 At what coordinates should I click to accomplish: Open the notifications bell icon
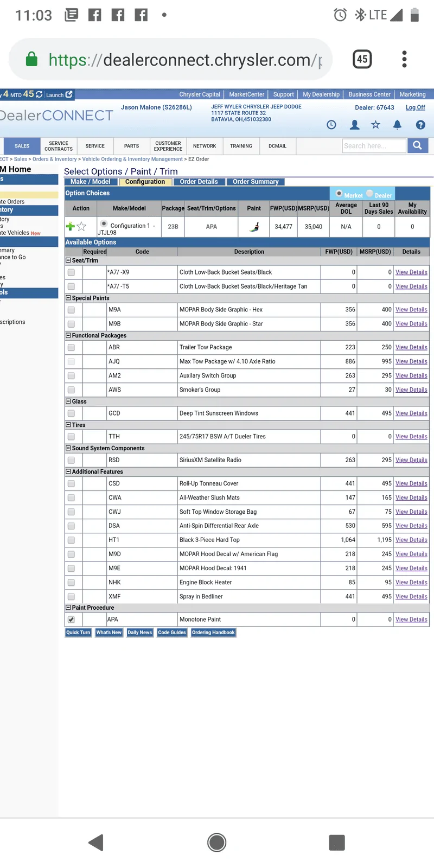pos(397,125)
